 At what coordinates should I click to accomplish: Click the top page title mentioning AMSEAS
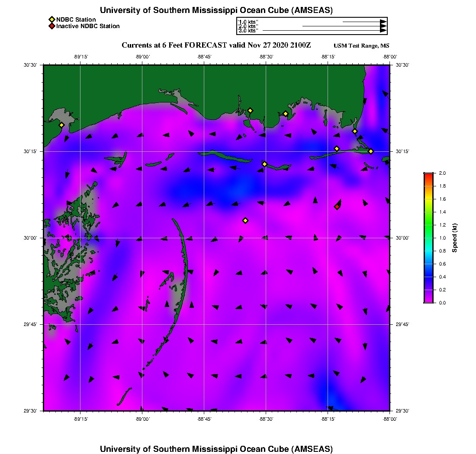point(216,10)
